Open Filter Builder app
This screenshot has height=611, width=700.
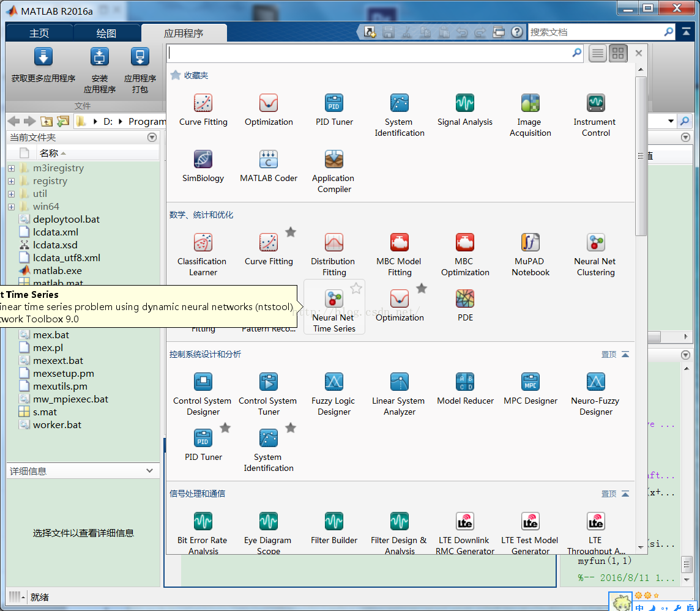click(334, 528)
